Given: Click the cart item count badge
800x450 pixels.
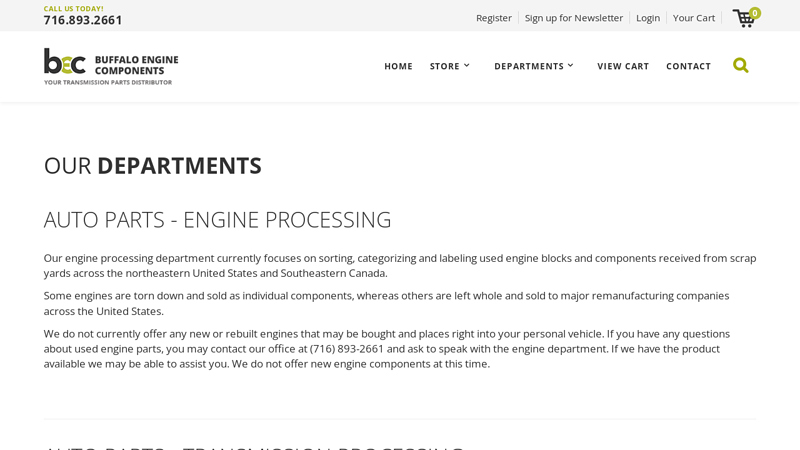Looking at the screenshot, I should [755, 13].
